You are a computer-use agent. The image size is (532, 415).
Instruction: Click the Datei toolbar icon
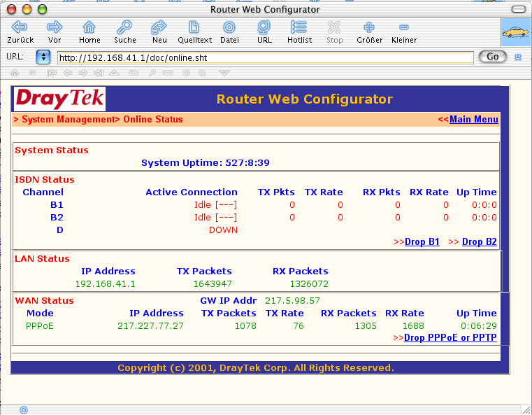(229, 27)
